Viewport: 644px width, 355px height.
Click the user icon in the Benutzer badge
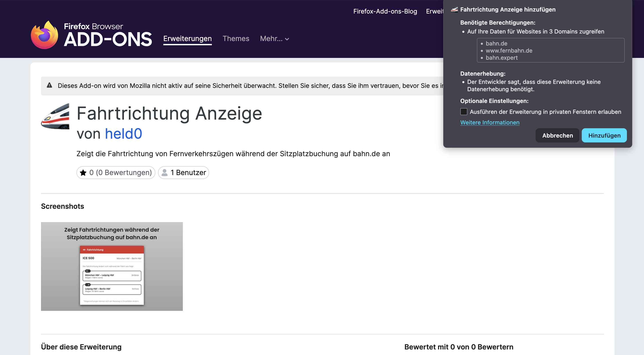tap(164, 173)
